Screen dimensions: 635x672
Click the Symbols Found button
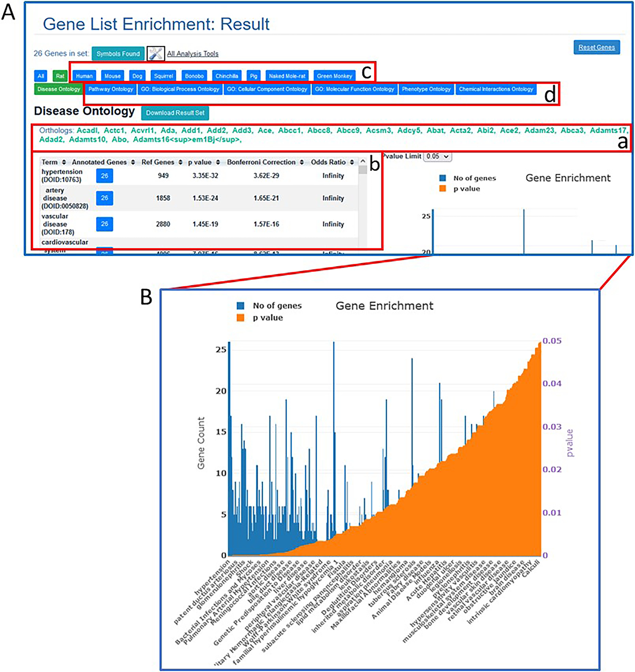click(118, 53)
